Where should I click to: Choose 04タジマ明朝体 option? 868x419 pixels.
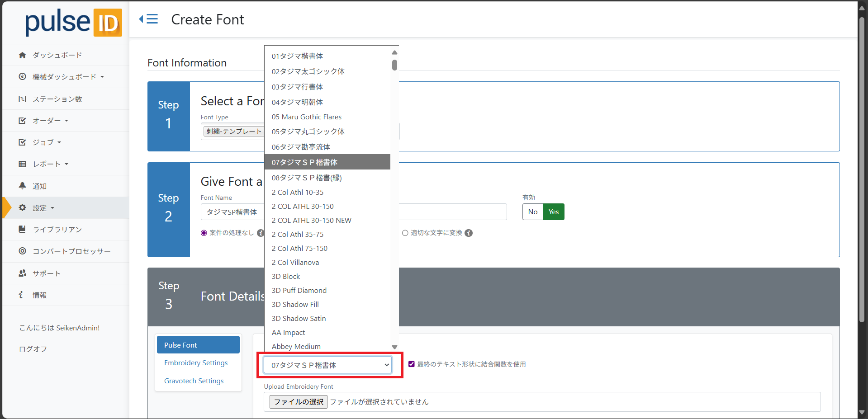(327, 102)
